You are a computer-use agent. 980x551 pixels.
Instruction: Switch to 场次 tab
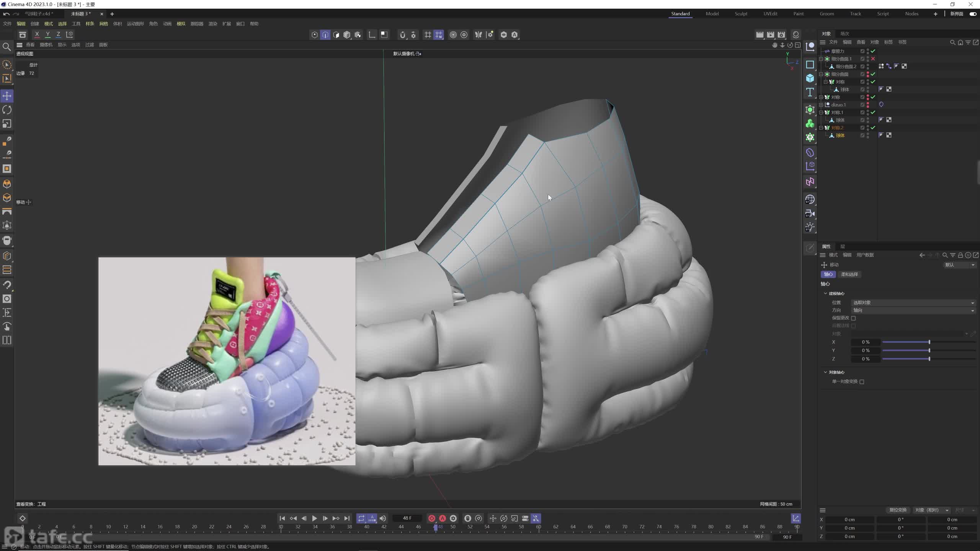[x=844, y=34]
